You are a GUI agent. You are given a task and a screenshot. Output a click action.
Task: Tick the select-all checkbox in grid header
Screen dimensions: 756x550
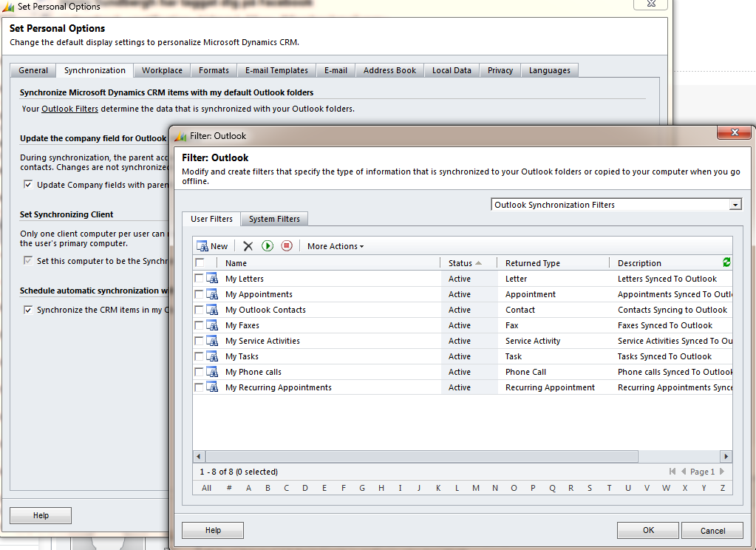[x=200, y=262]
